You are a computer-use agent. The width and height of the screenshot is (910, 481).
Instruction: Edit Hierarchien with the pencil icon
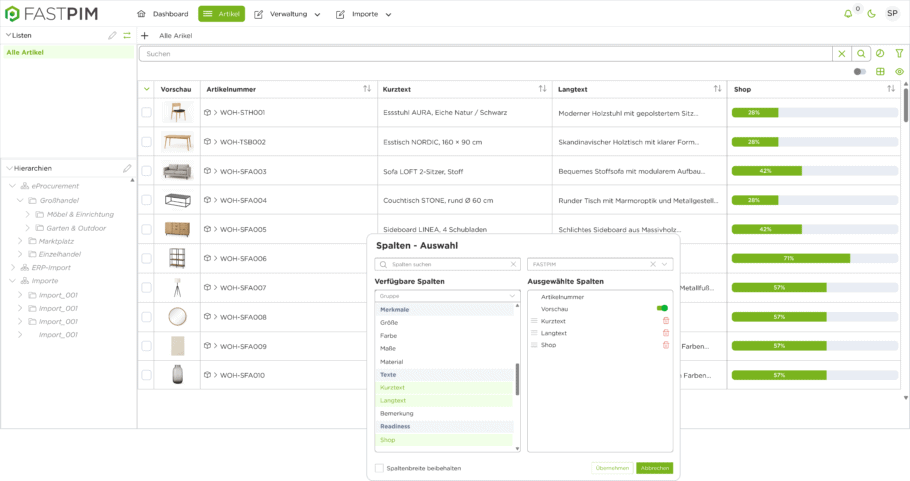(x=127, y=168)
